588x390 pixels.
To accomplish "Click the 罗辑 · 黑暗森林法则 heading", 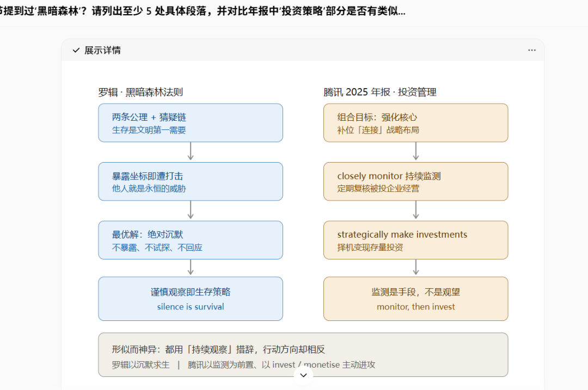I will [x=140, y=92].
